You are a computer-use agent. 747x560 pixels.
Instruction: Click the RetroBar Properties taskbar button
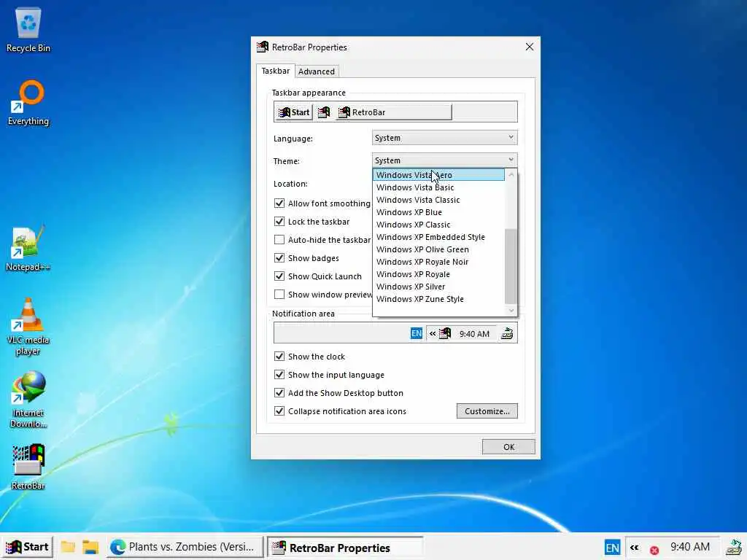click(344, 547)
